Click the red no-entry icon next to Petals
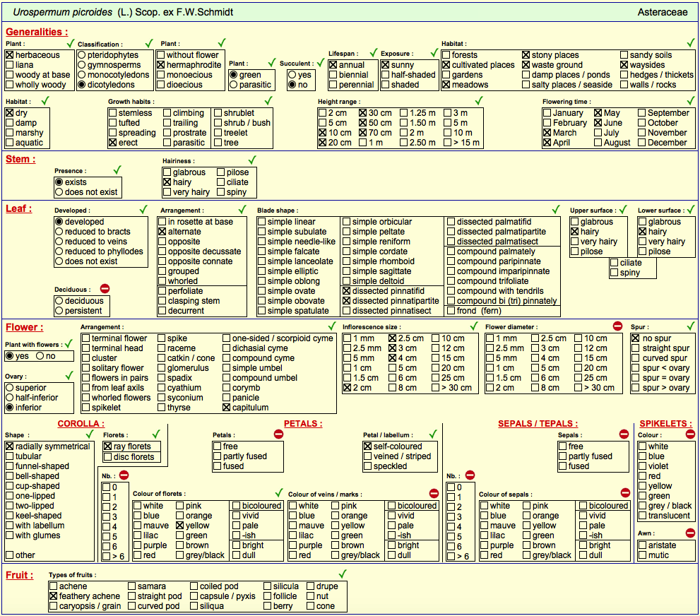The image size is (700, 616). [278, 434]
